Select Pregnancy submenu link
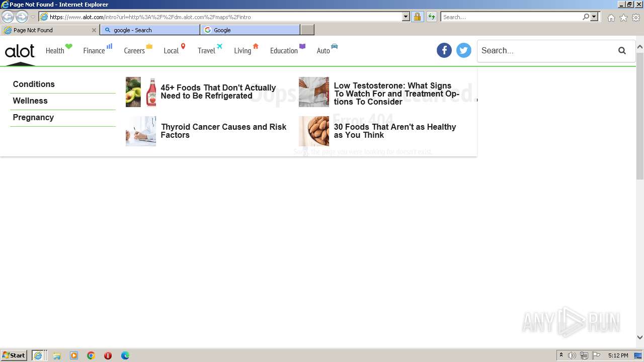 33,117
